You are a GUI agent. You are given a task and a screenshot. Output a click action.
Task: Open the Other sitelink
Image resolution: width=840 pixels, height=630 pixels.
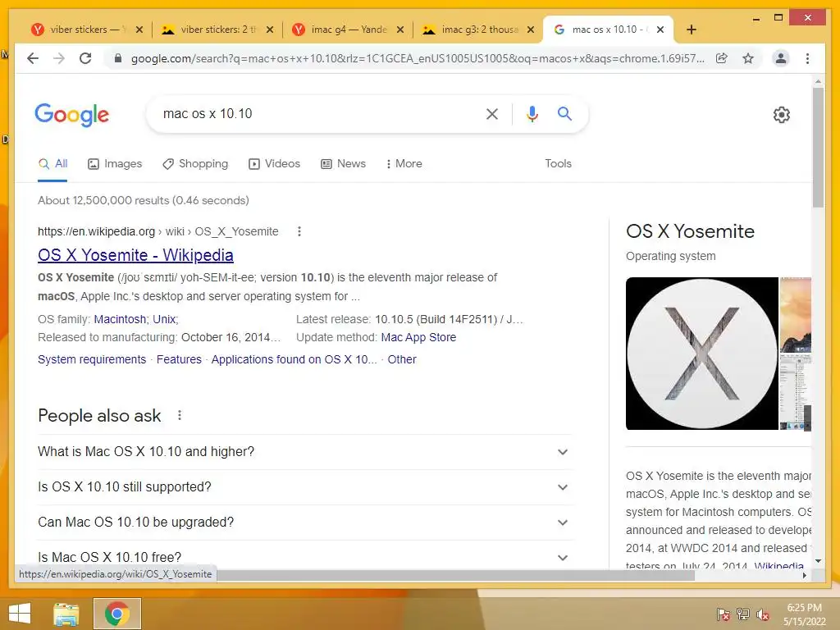pyautogui.click(x=402, y=359)
